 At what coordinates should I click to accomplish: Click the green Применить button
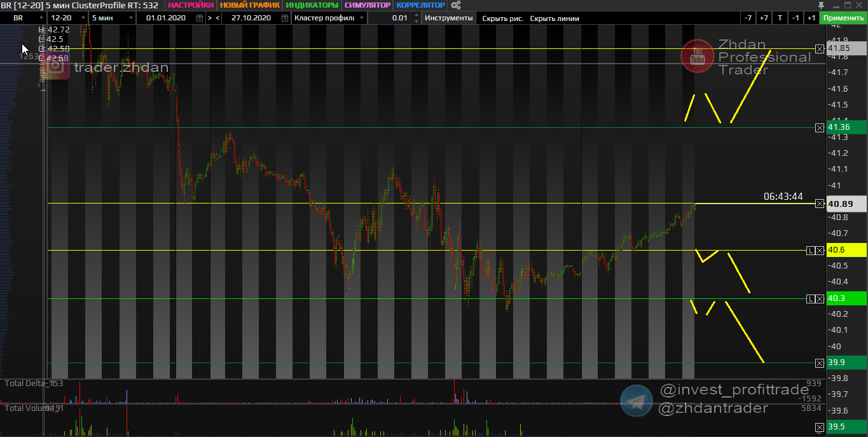point(843,18)
